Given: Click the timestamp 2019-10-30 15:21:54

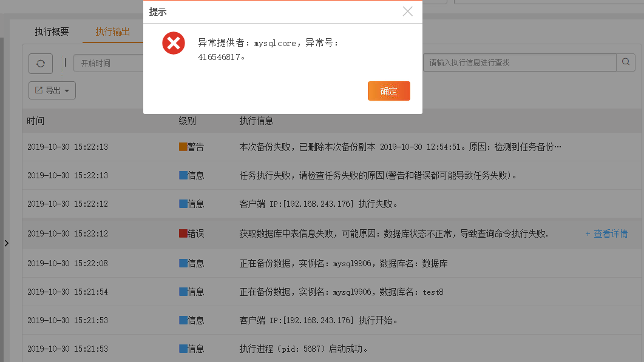Looking at the screenshot, I should pos(68,292).
